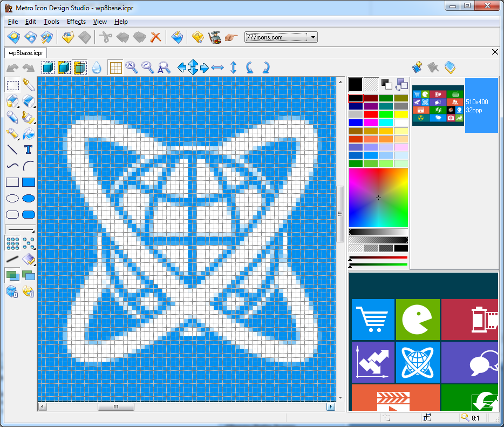Toggle the first cube transparency mode
The width and height of the screenshot is (504, 427).
pyautogui.click(x=48, y=68)
